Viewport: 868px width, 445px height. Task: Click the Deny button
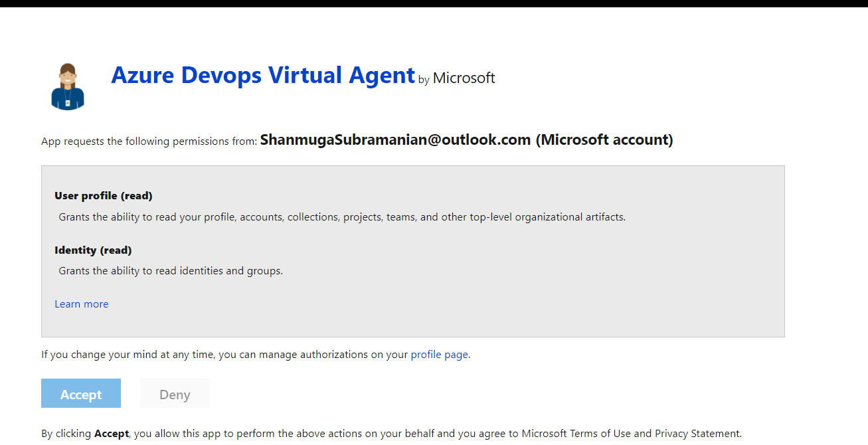[175, 393]
